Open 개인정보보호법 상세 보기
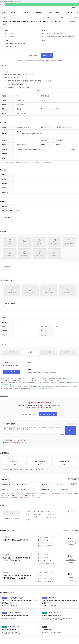79x644 pixels. [30, 414]
